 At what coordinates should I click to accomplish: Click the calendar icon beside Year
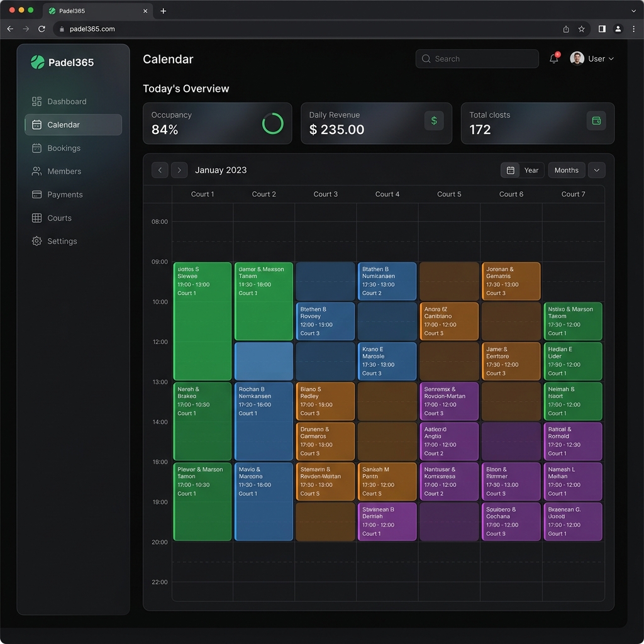tap(511, 170)
